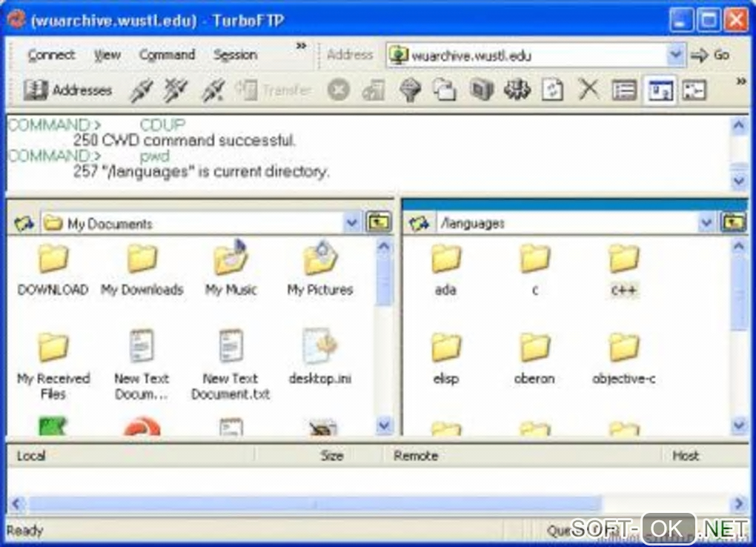Click the disconnect crossed-plug icon
756x547 pixels.
(176, 90)
